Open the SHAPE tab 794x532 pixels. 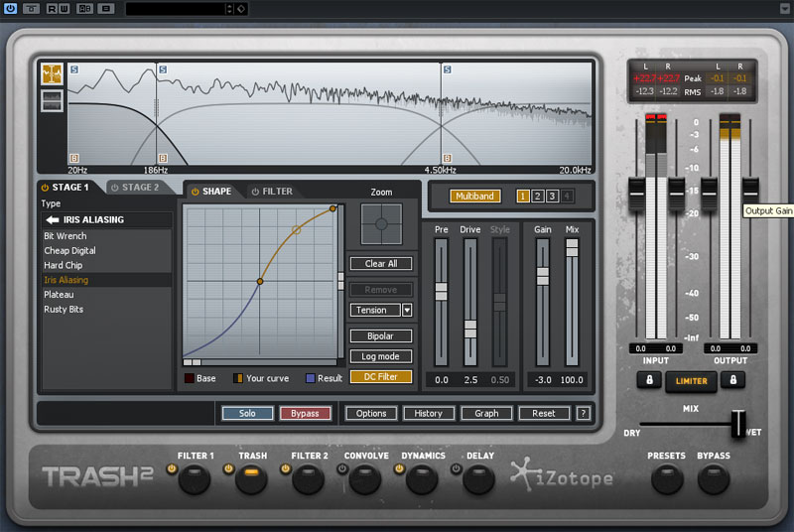coord(216,192)
